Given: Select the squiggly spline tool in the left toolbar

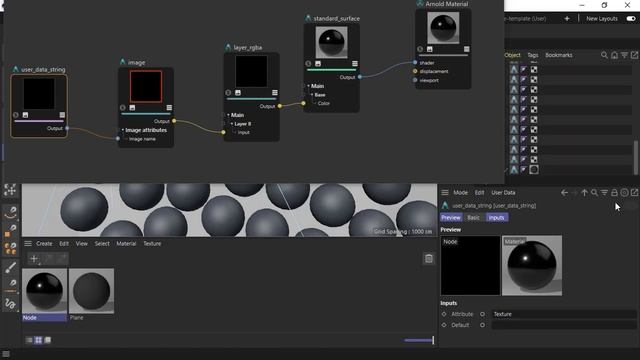Looking at the screenshot, I should coord(11,304).
